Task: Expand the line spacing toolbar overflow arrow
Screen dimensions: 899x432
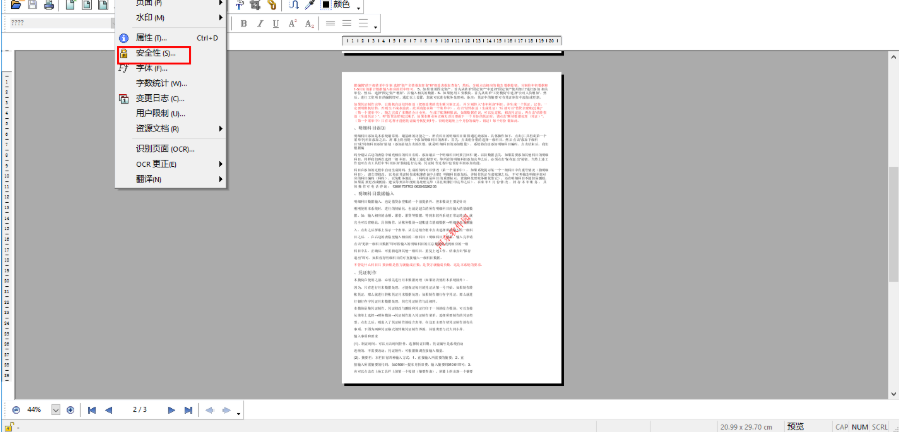Action: click(376, 26)
